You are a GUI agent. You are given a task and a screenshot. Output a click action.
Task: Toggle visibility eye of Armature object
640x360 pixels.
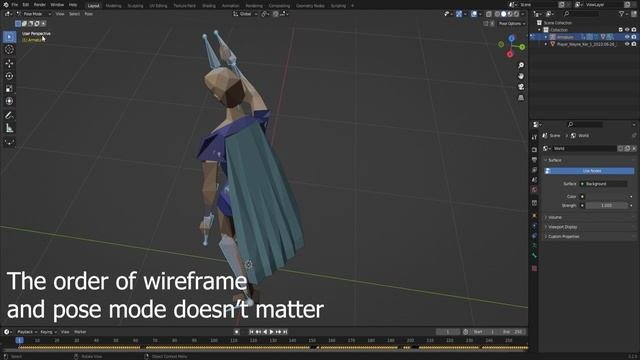(627, 37)
